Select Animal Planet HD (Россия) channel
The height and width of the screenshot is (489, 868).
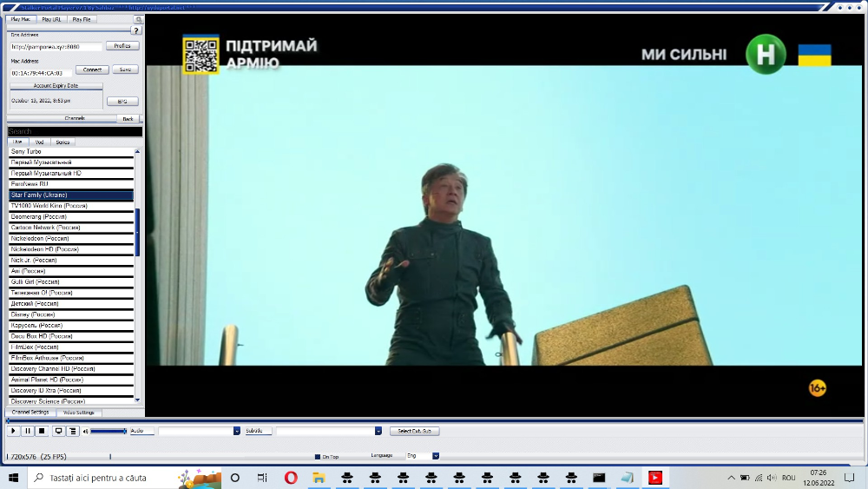coord(71,380)
